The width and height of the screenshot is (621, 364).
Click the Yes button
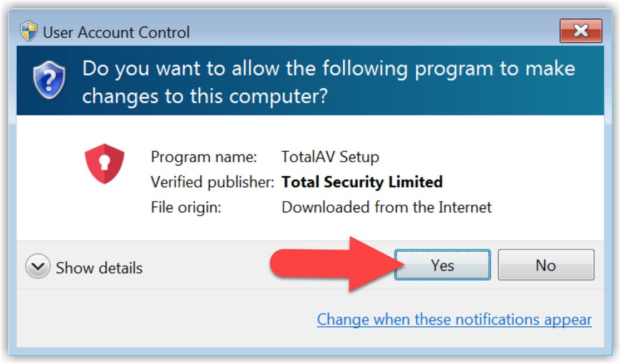click(442, 265)
